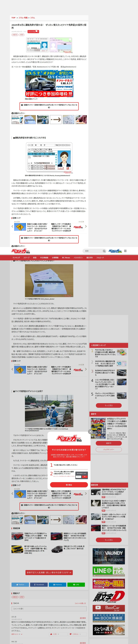Open the バスマガジン nav tab
The image size is (138, 644).
[x=78, y=257]
